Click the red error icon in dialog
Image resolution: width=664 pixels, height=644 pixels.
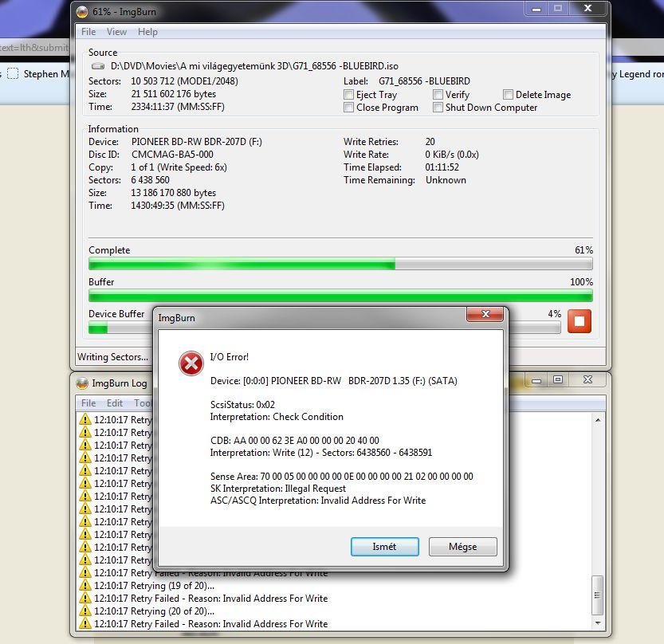[191, 363]
